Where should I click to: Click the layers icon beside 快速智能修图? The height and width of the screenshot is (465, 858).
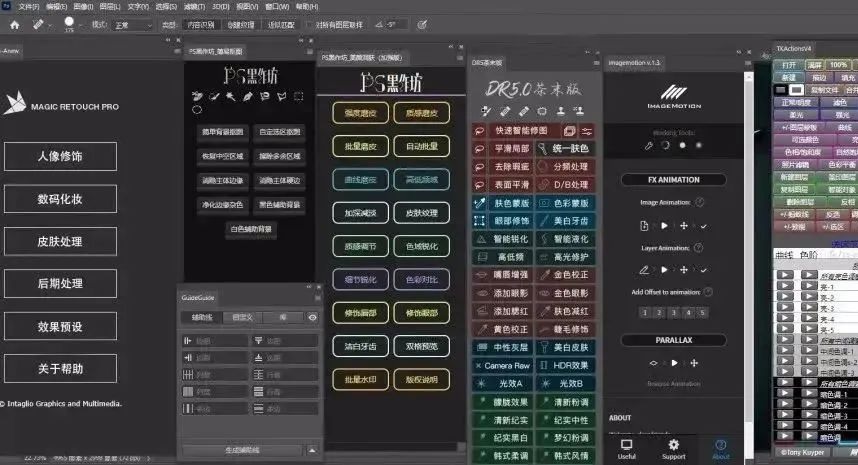pos(570,131)
